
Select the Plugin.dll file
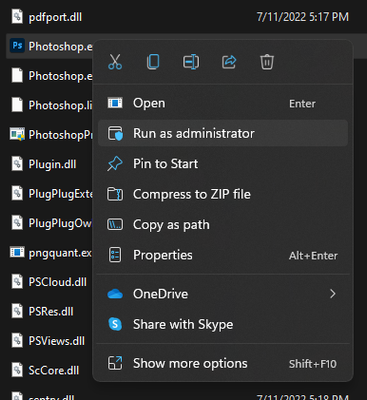[x=52, y=164]
